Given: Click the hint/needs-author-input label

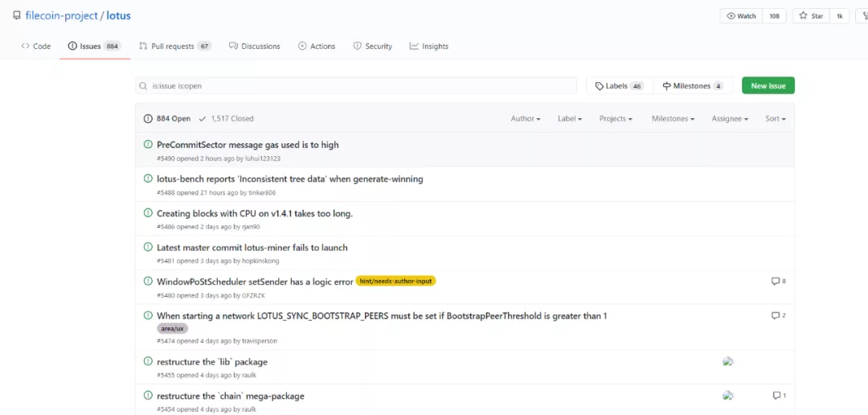Looking at the screenshot, I should tap(395, 281).
